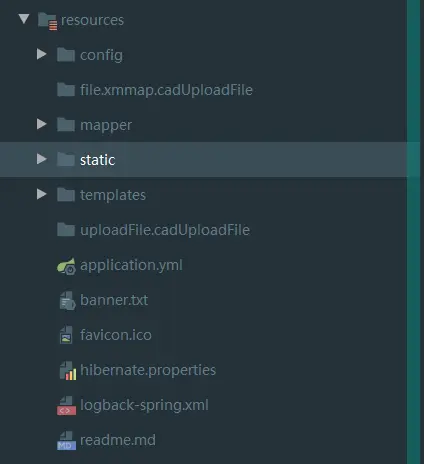Select the hibernate.properties file name
The image size is (424, 464).
(148, 370)
